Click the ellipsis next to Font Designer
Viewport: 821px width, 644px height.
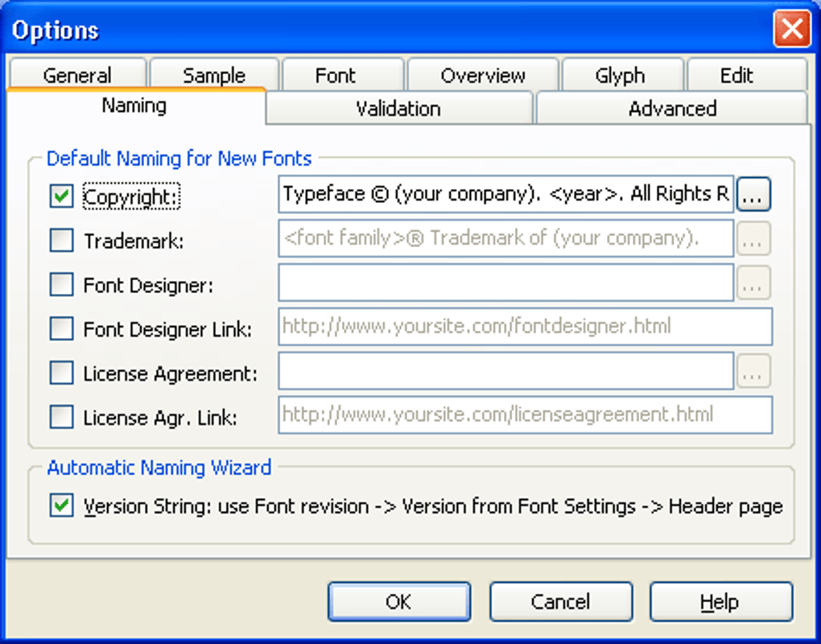click(x=753, y=283)
